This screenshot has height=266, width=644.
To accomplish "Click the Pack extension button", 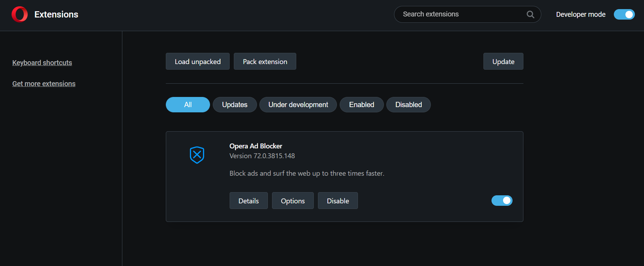I will click(x=265, y=61).
